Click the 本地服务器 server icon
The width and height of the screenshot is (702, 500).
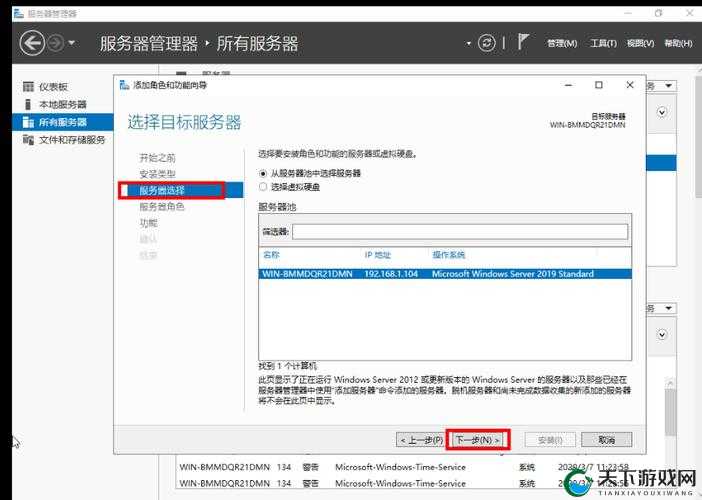click(x=28, y=104)
